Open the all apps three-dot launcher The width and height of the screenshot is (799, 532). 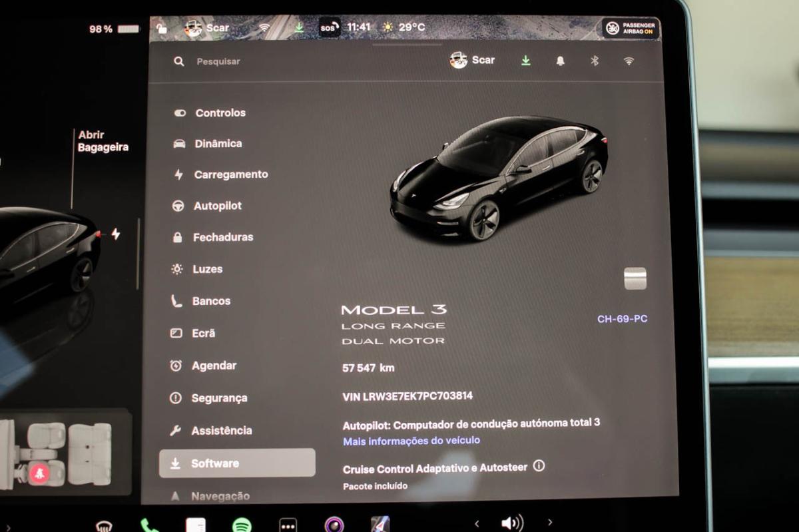(288, 525)
